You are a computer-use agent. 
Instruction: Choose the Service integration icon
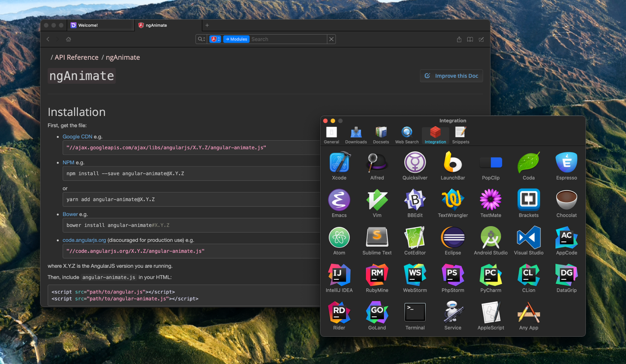tap(453, 312)
